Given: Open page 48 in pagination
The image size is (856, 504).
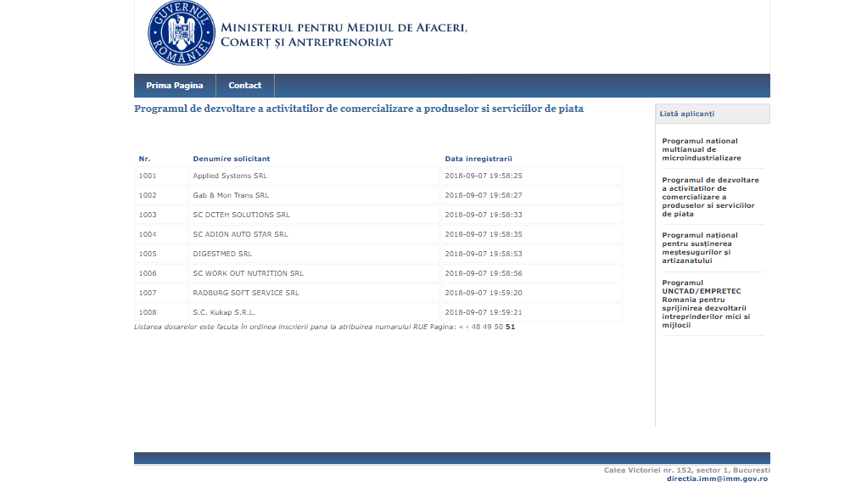Looking at the screenshot, I should coord(476,327).
